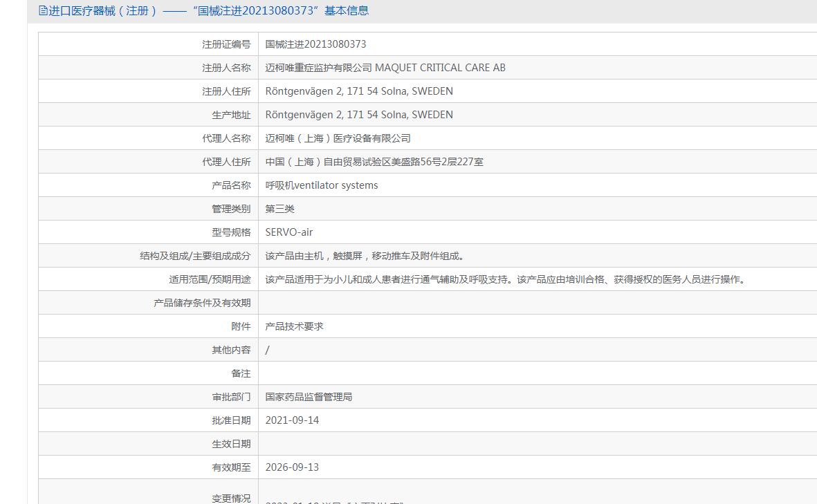
Task: Select the intended use text about 通气辅助及呼吸支持
Action: click(x=506, y=279)
